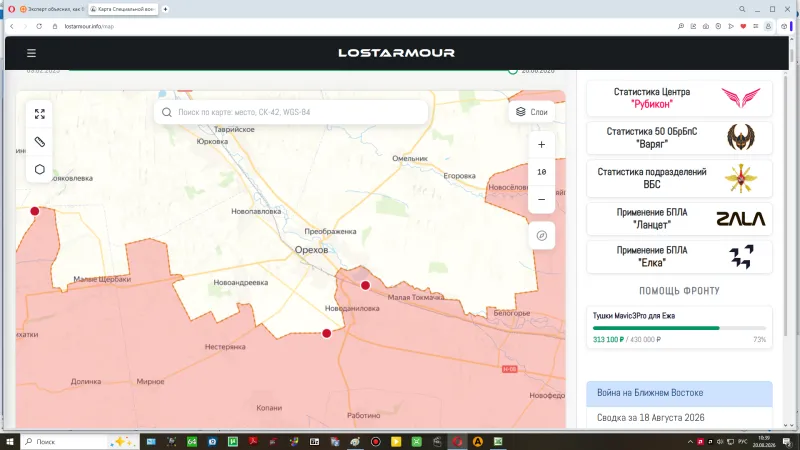Screen dimensions: 800x450
Task: Open the hamburger menu on Lostarmour
Action: (x=31, y=53)
